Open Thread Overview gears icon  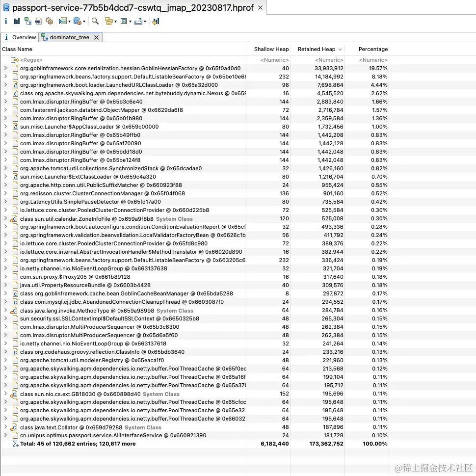[49, 21]
